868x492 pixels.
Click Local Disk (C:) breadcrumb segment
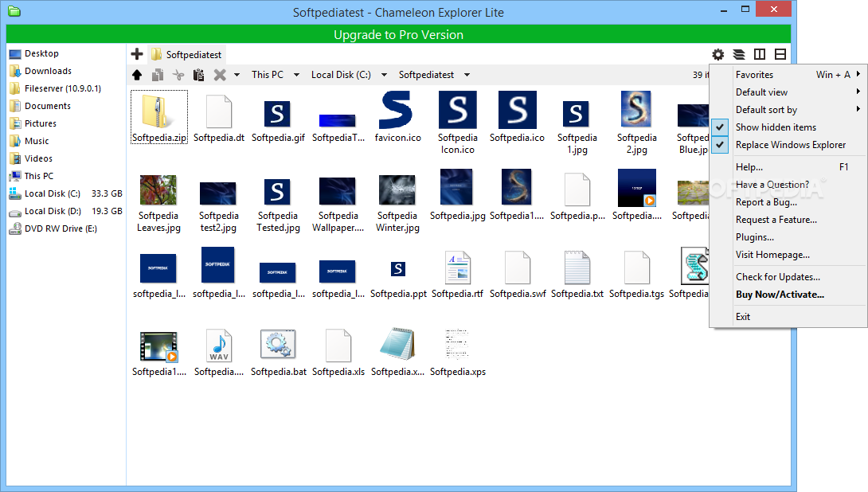(x=341, y=75)
